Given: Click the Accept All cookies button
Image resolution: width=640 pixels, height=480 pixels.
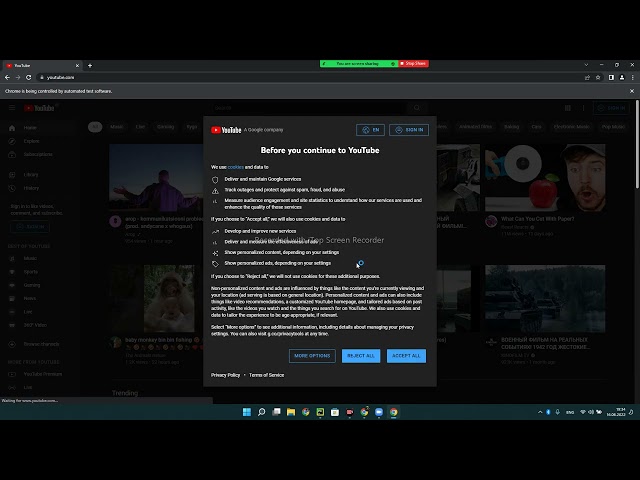Looking at the screenshot, I should point(406,356).
